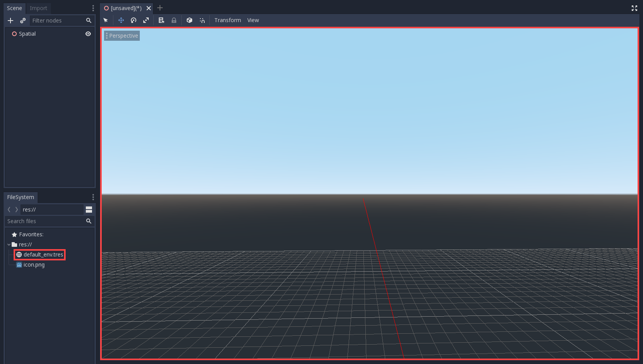Enable snap mode with the magnet icon
643x364 pixels.
pos(202,20)
